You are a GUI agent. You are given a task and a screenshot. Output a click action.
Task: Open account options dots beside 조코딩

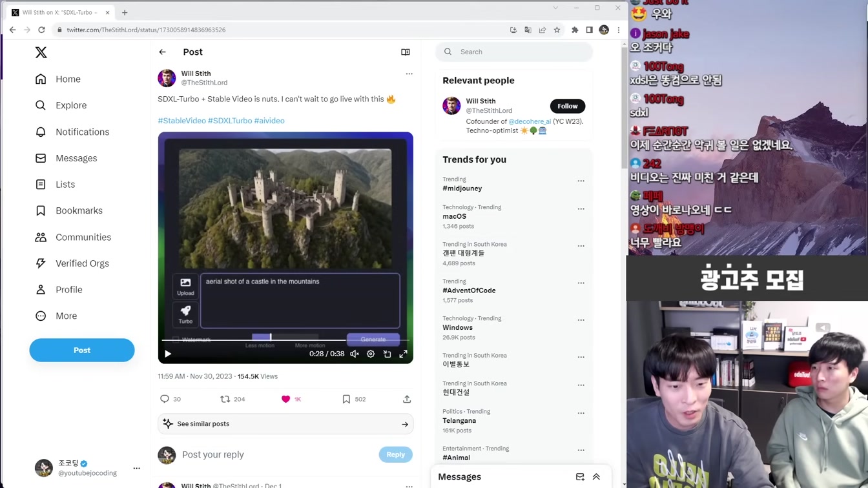tap(136, 468)
